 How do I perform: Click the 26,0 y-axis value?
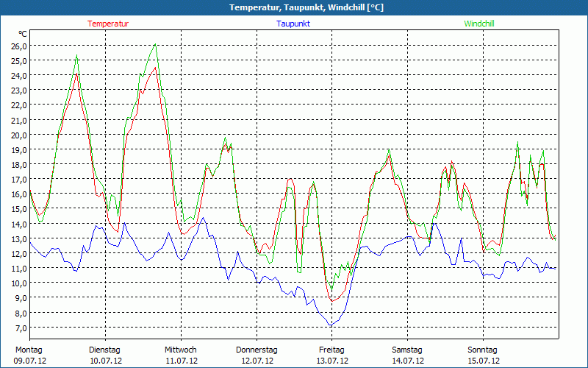19,46
